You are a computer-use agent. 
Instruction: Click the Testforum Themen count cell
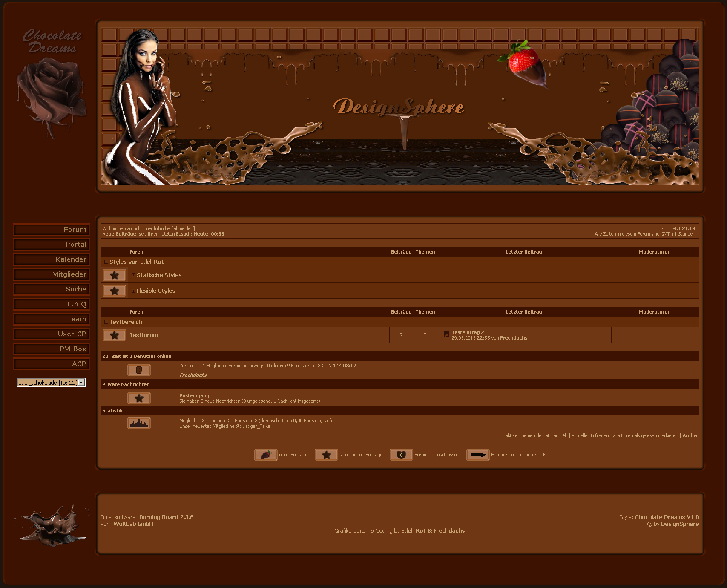coord(425,335)
